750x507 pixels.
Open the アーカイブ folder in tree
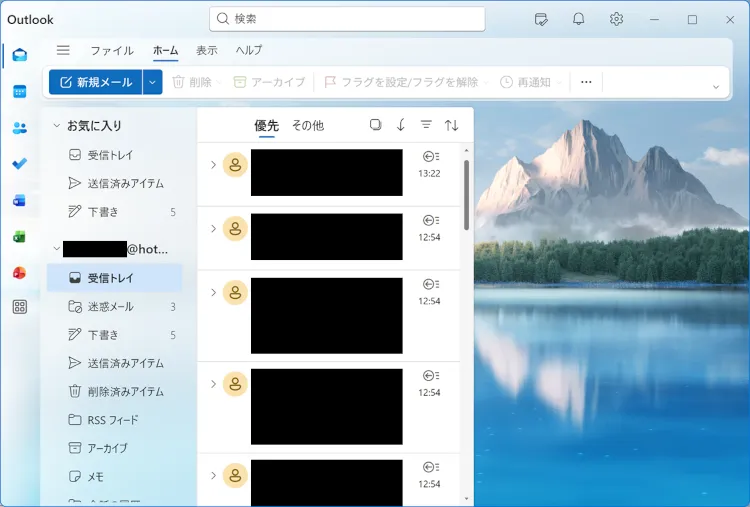[115, 448]
